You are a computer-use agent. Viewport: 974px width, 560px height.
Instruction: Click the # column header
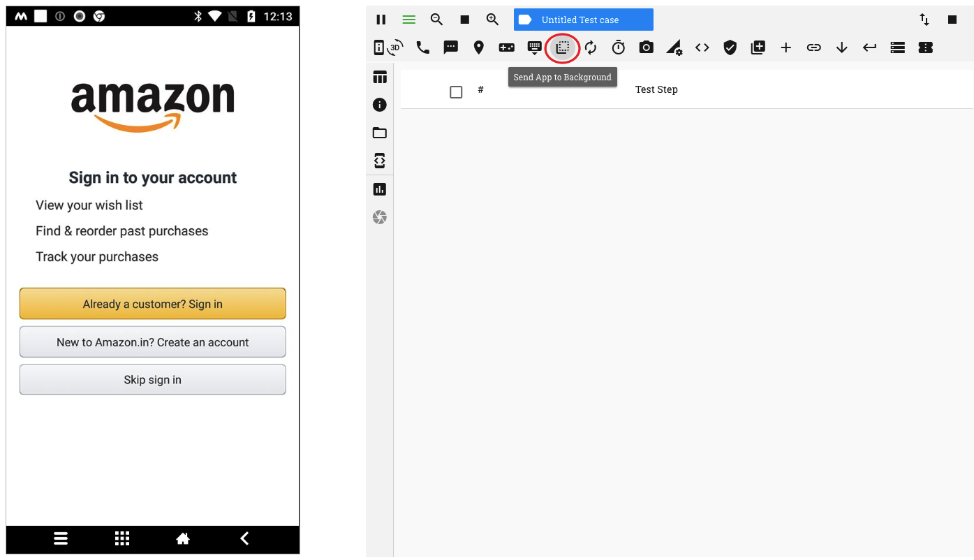[480, 89]
